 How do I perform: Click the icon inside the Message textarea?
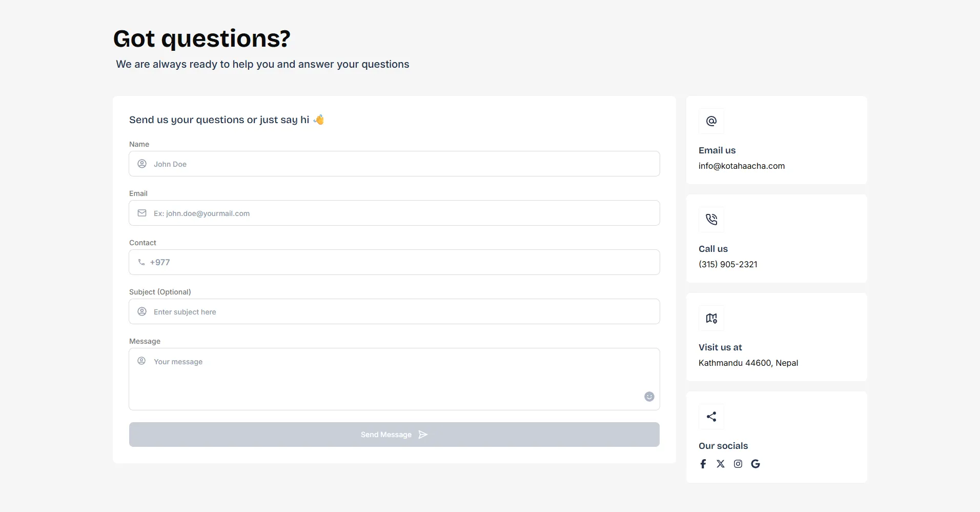tap(141, 361)
